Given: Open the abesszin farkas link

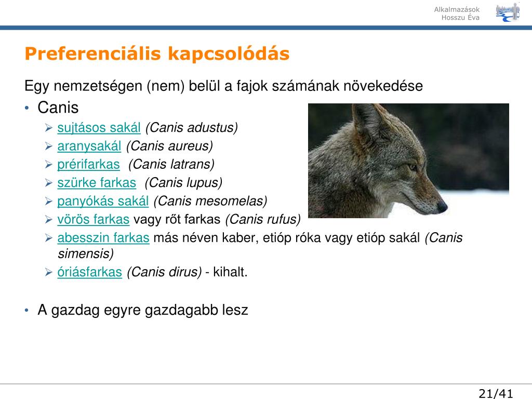Looking at the screenshot, I should (x=103, y=238).
